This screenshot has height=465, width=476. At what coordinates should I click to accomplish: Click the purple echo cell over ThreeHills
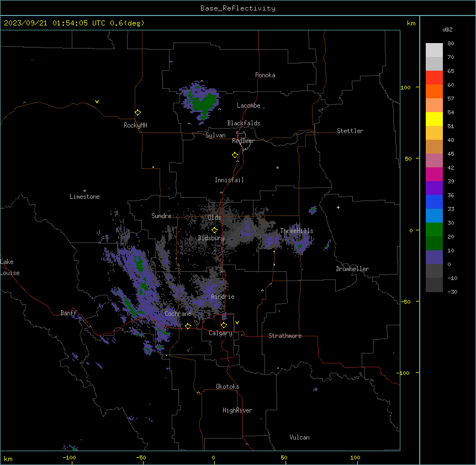click(x=299, y=239)
